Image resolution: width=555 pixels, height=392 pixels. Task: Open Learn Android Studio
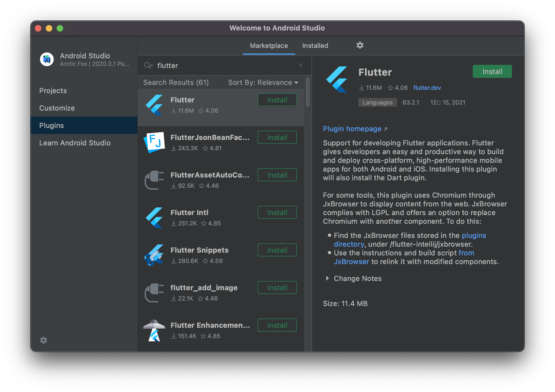[84, 143]
